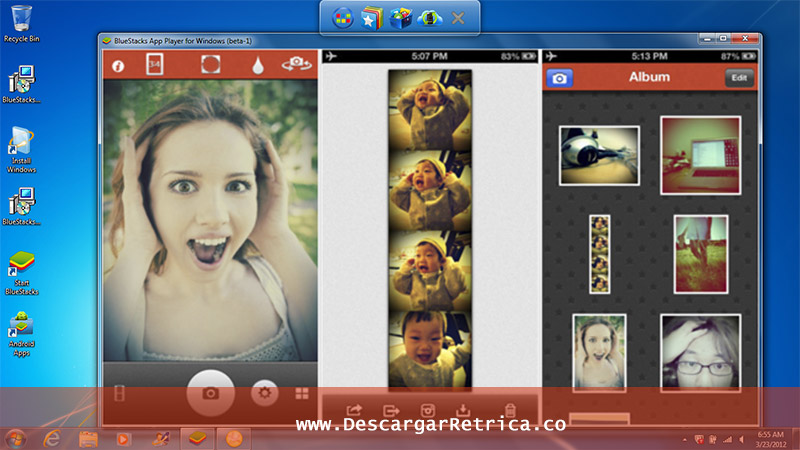800x450 pixels.
Task: Open the surprised woman thumbnail in Album
Action: [599, 353]
